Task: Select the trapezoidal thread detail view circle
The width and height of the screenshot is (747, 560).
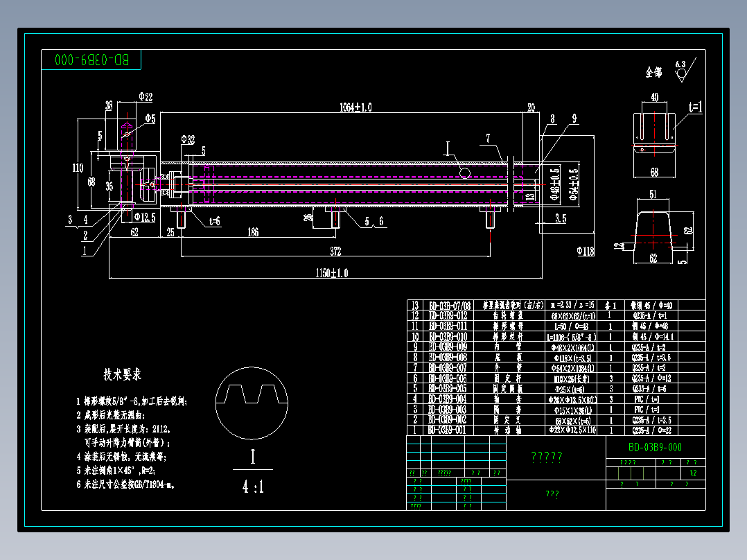Action: [252, 403]
